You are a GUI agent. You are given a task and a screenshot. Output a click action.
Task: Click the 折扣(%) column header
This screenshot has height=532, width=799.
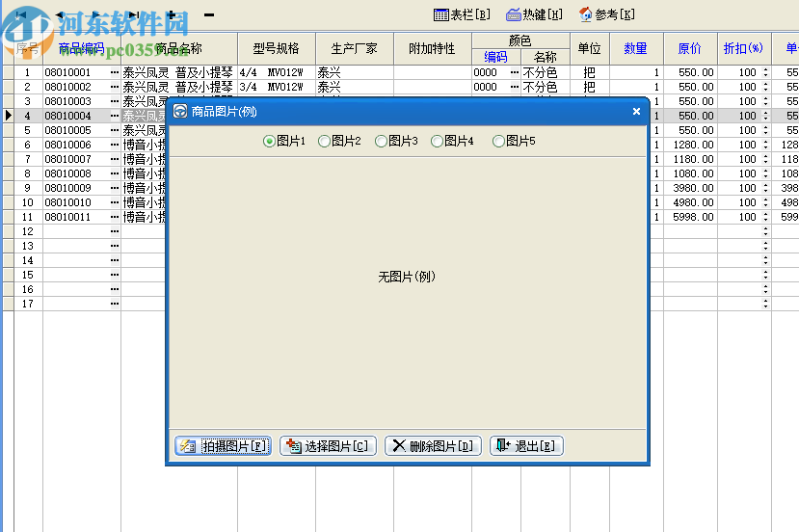[x=743, y=48]
